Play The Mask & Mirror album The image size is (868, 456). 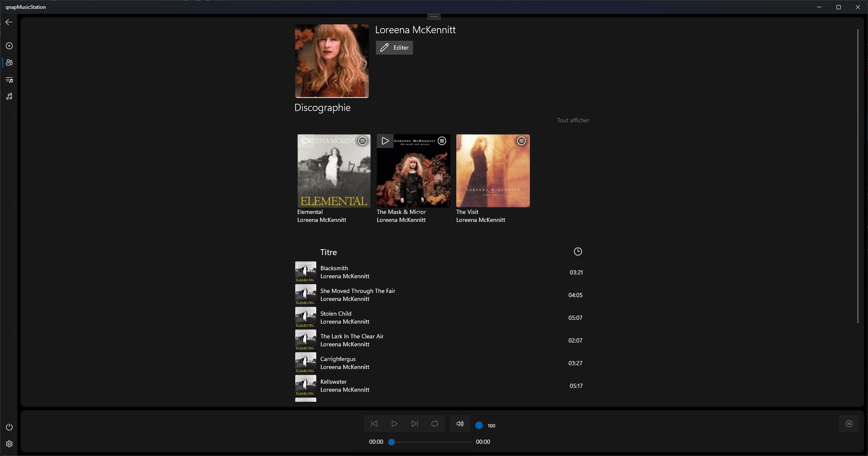(x=385, y=141)
